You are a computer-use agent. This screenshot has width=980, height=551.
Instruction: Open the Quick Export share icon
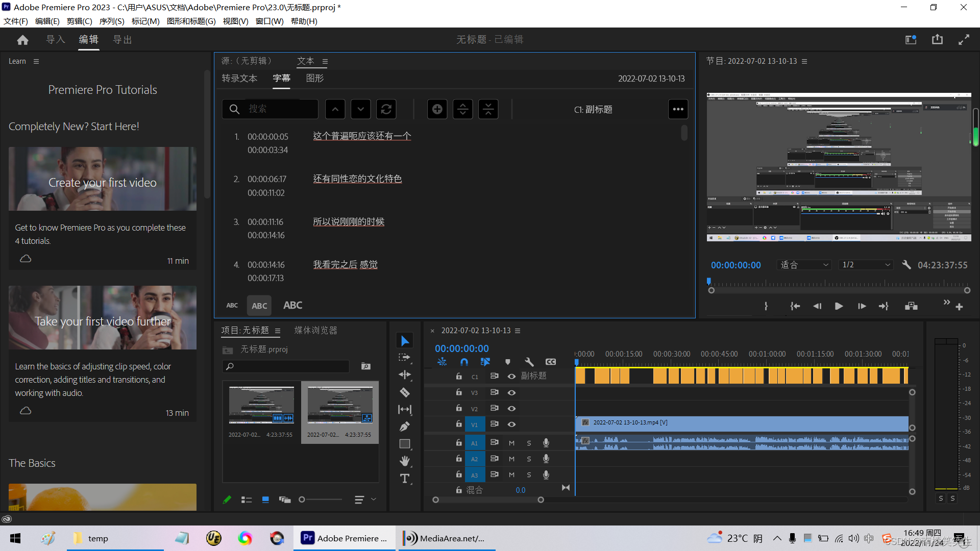(x=937, y=40)
